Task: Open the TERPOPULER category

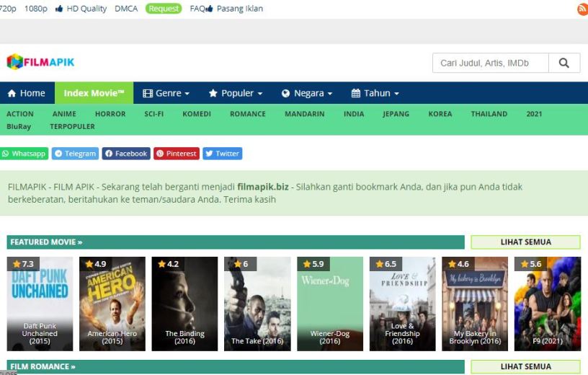Action: (x=72, y=126)
